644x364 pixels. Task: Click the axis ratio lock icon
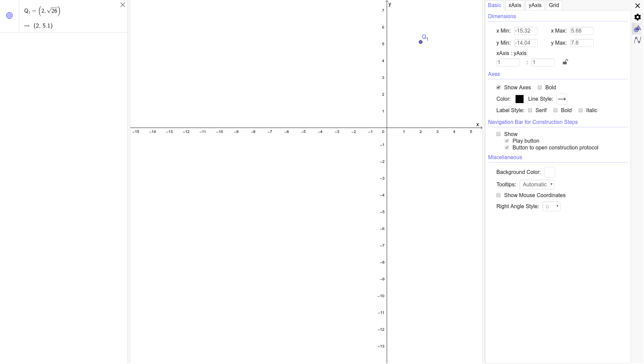(565, 62)
